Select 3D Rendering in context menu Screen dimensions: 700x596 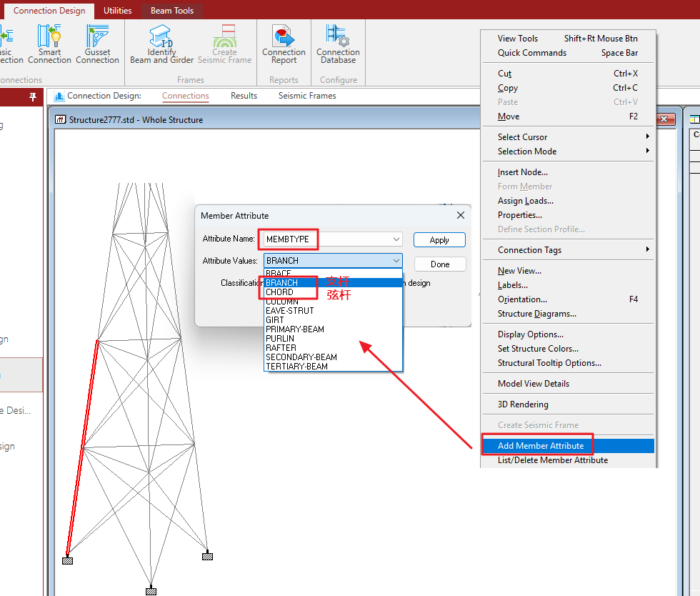coord(523,404)
